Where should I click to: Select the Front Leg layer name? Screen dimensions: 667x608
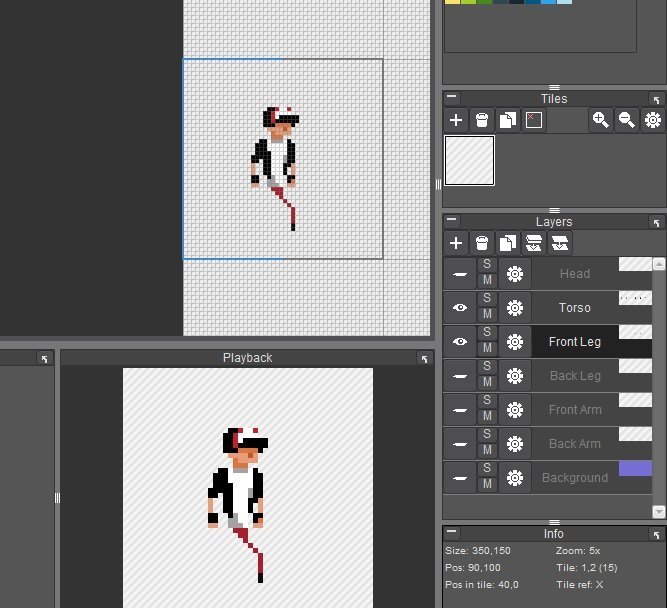point(575,342)
